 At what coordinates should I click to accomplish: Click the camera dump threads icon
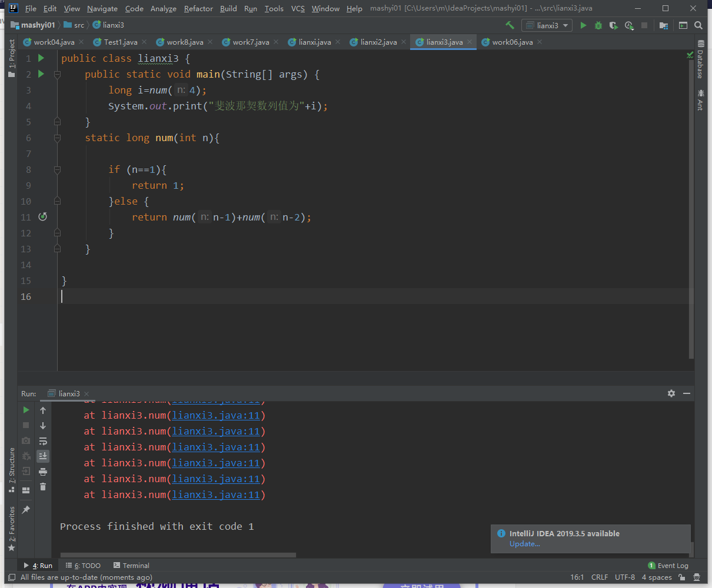coord(26,440)
